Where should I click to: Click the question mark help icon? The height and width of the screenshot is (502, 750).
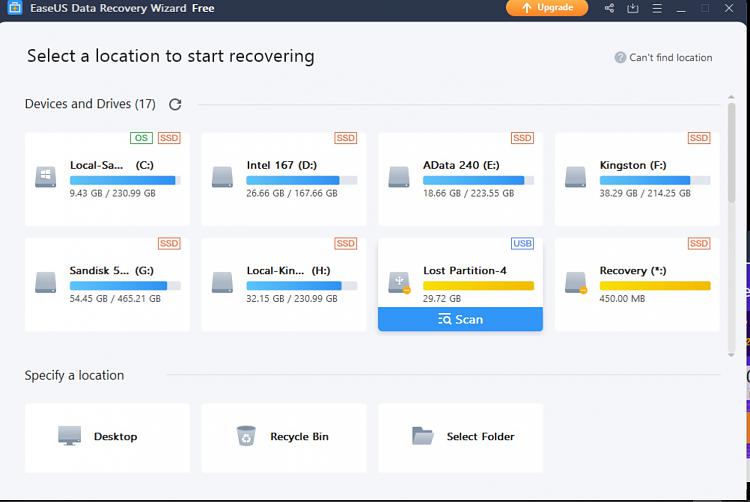pos(620,57)
